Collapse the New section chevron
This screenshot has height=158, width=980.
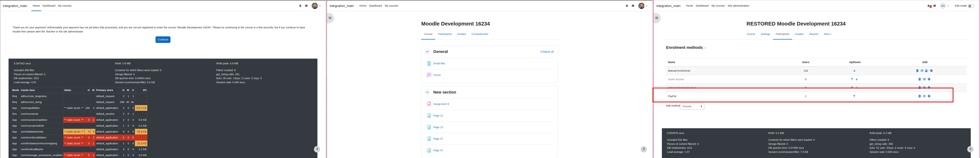[x=427, y=92]
